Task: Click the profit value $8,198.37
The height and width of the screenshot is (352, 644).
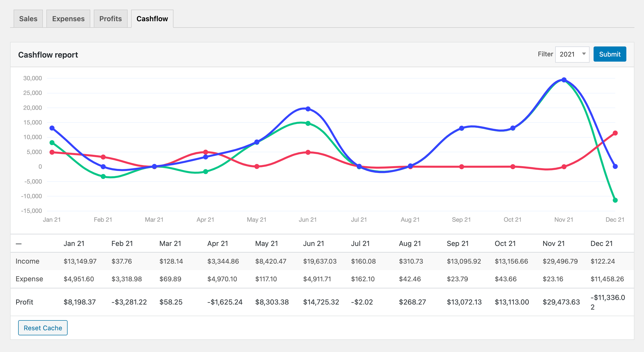Action: (x=80, y=302)
